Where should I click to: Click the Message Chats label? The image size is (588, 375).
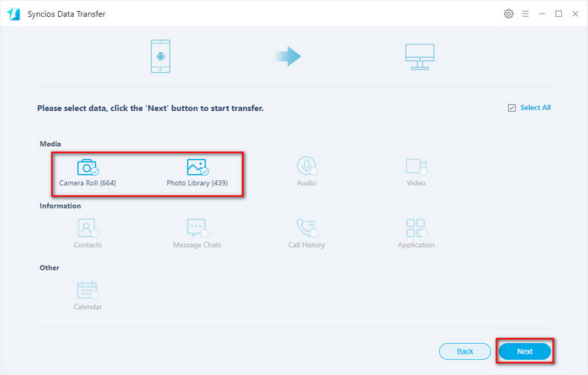(x=197, y=246)
